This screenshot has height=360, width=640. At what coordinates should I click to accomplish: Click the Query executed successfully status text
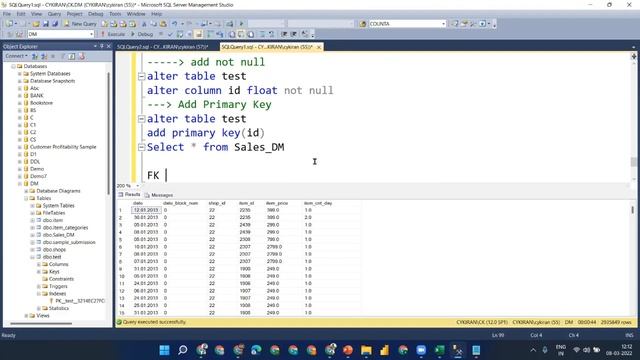tap(154, 322)
